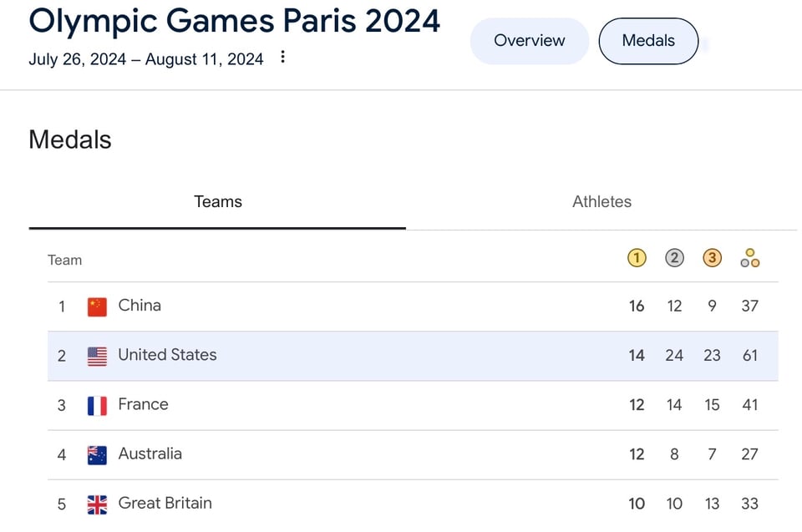Viewport: 802px width, 532px height.
Task: Click the gold medal column icon
Action: [637, 258]
